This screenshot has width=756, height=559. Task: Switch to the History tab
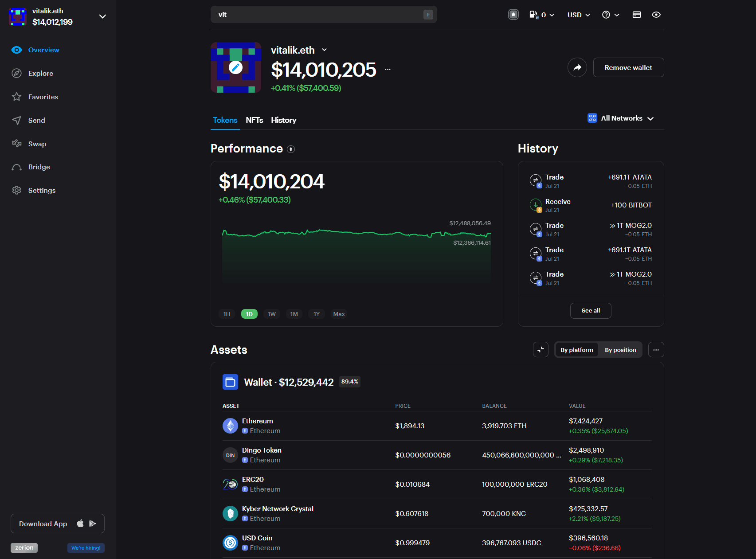click(x=284, y=120)
